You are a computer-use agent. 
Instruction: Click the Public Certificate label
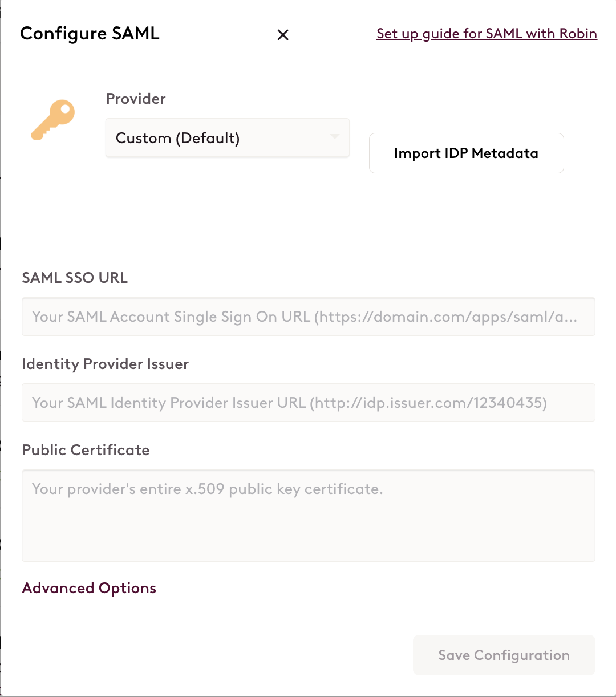86,450
